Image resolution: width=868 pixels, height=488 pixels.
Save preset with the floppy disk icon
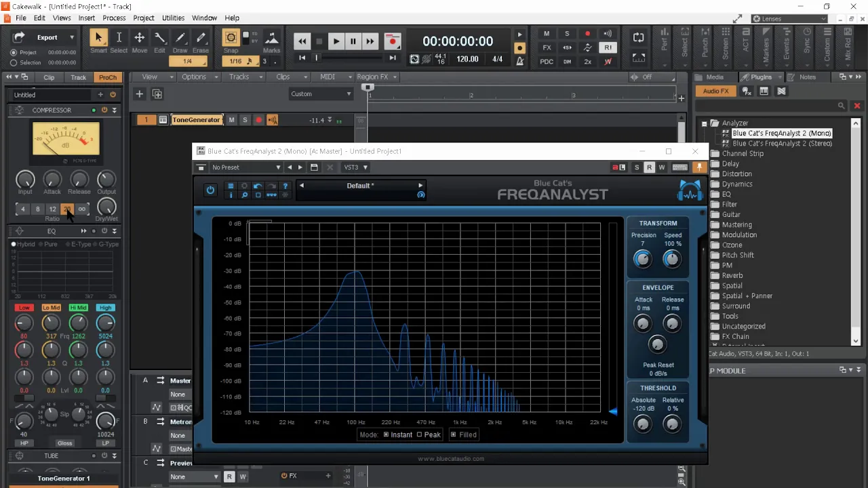314,167
